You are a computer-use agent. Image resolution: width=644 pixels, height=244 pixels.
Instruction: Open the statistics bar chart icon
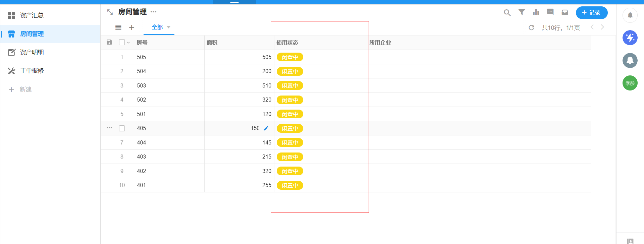click(x=536, y=12)
